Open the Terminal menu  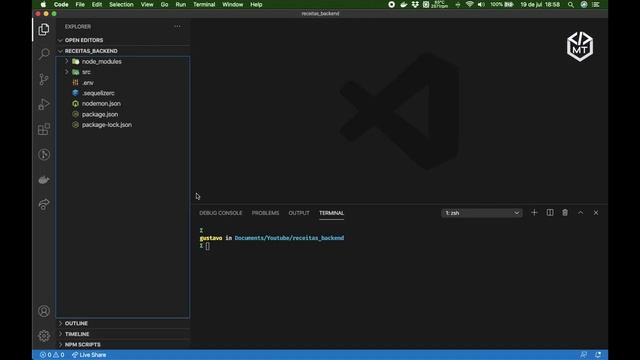click(x=204, y=4)
